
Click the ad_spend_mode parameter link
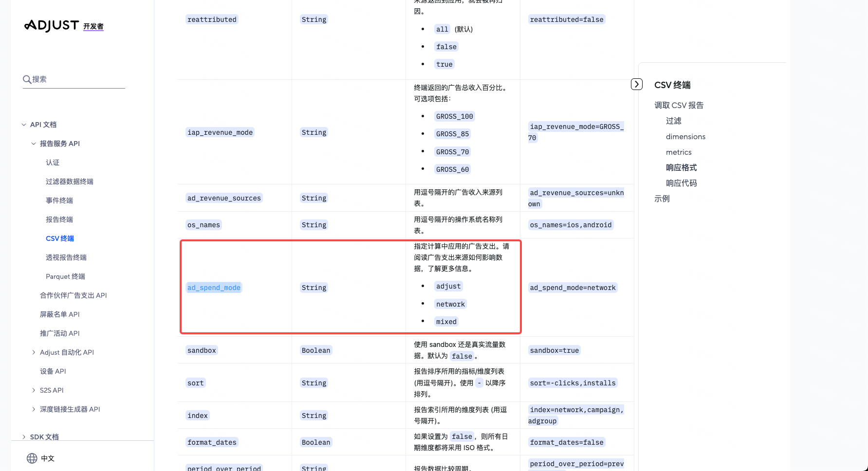click(214, 288)
